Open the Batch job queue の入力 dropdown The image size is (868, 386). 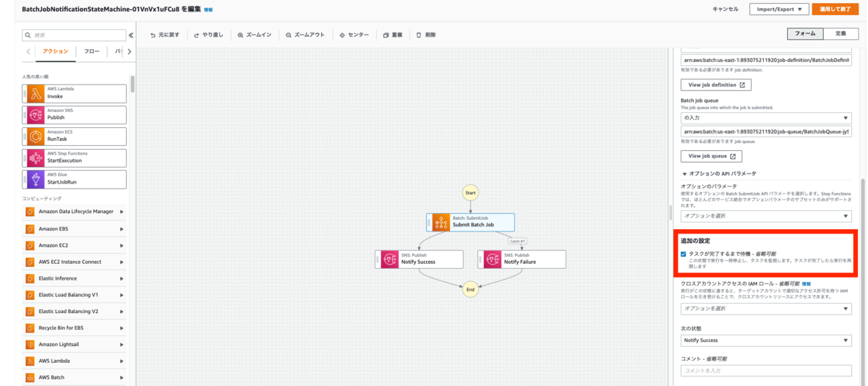[766, 118]
